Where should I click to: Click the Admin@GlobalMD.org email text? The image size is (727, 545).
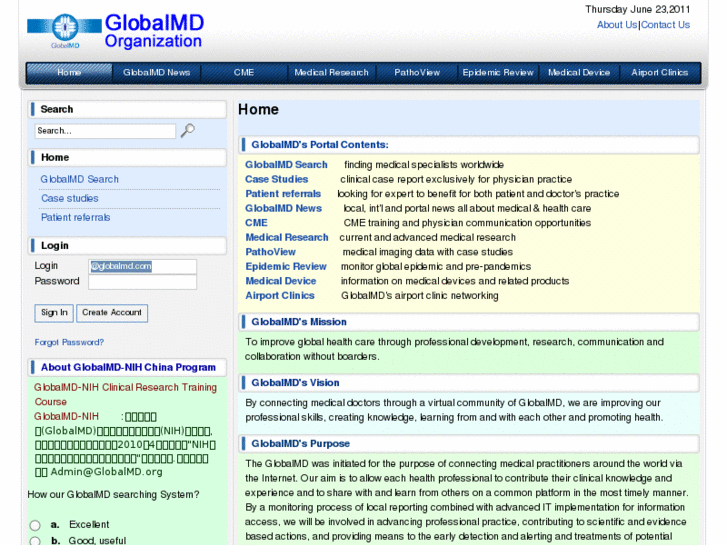[x=106, y=472]
